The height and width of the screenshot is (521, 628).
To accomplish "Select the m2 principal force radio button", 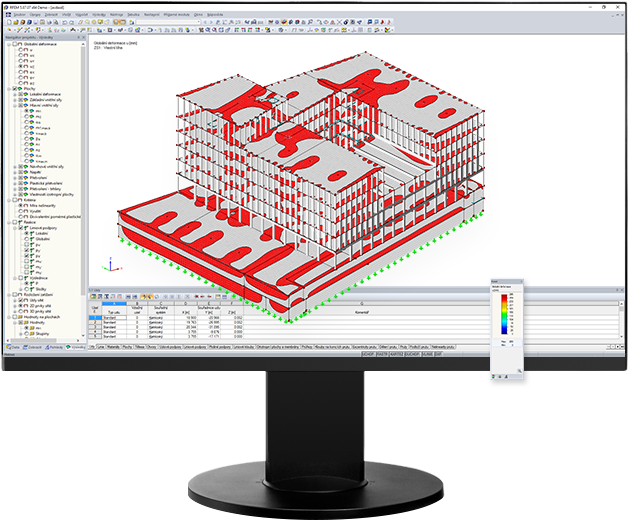I will (x=27, y=117).
